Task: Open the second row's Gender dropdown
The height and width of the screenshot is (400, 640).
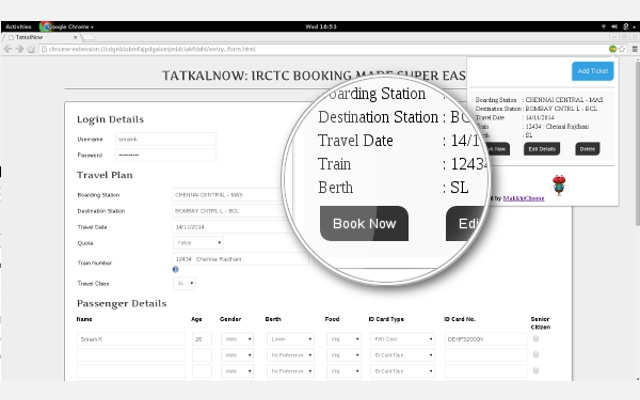Action: pos(237,355)
